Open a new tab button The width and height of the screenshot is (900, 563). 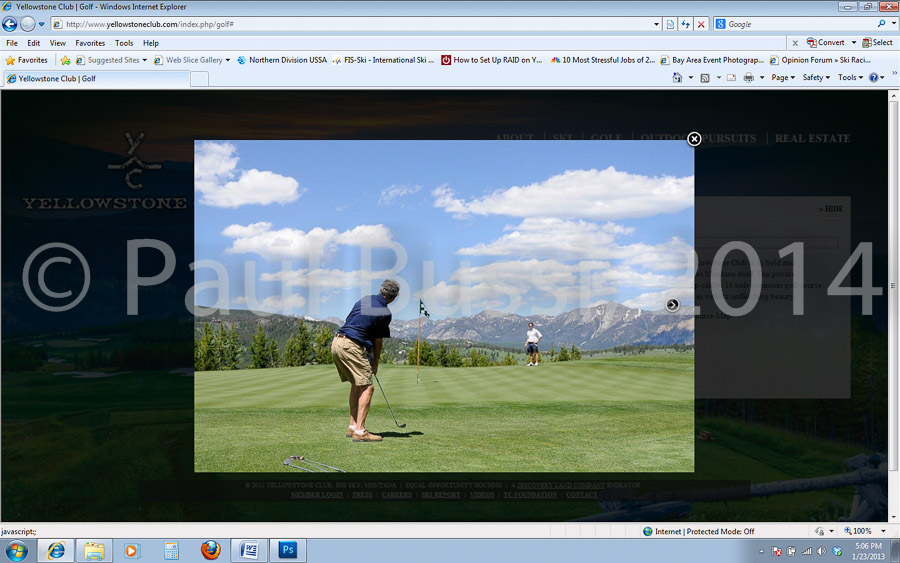point(199,79)
